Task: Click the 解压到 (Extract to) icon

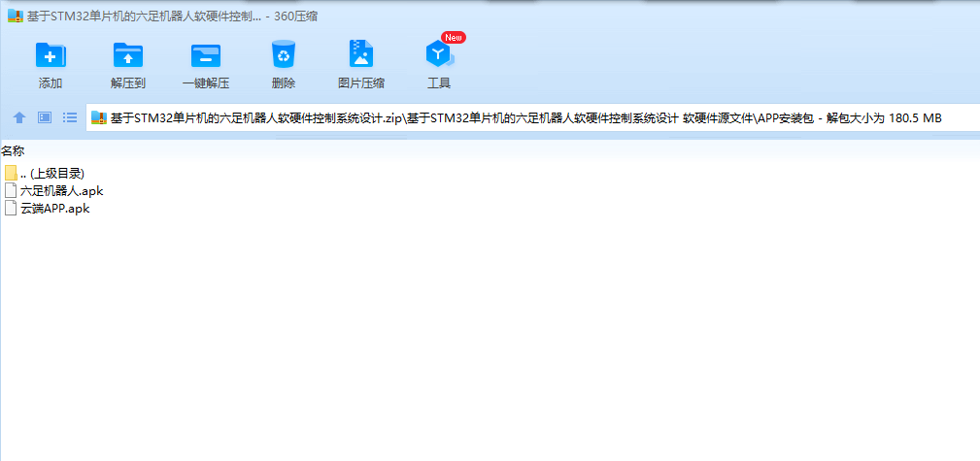Action: [128, 55]
